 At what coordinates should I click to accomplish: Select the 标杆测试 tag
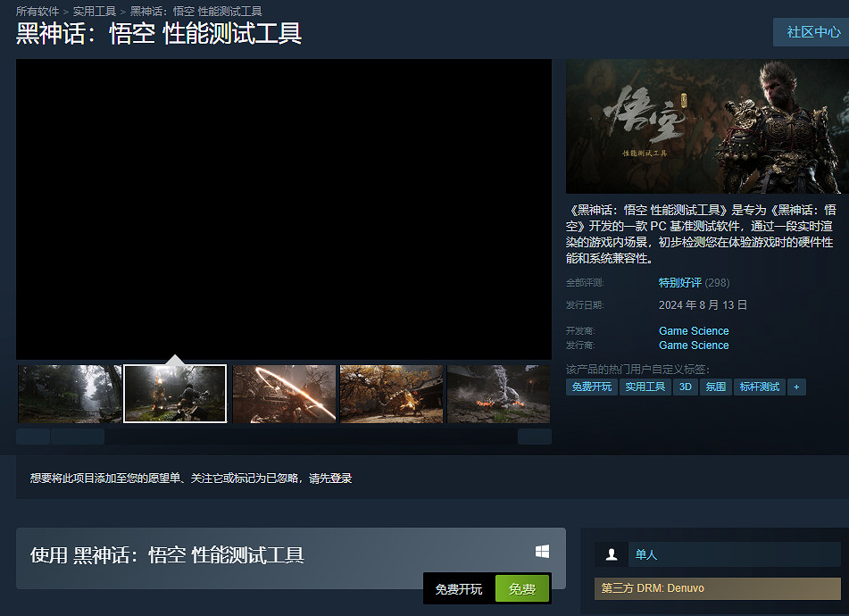pyautogui.click(x=759, y=387)
